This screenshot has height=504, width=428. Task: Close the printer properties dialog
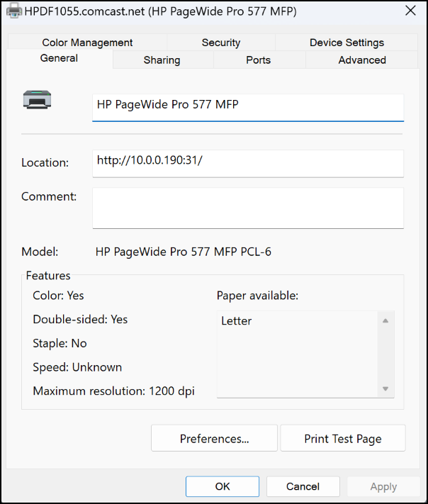click(x=411, y=11)
